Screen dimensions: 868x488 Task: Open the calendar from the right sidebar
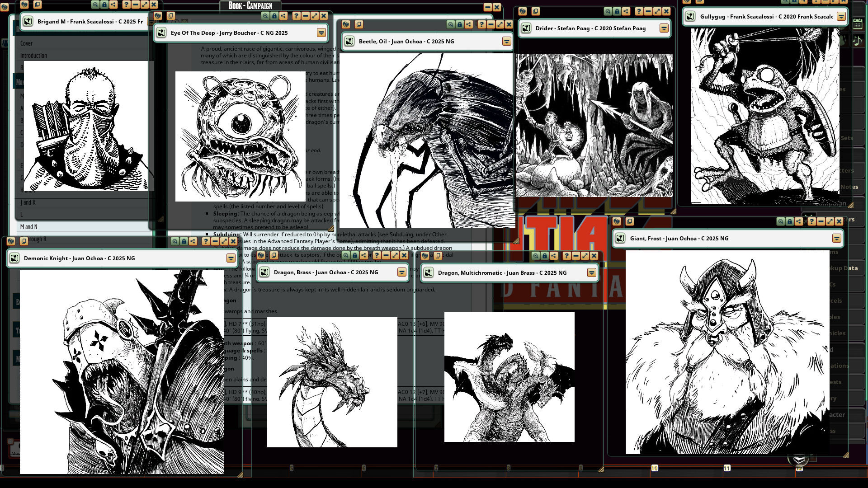857,24
